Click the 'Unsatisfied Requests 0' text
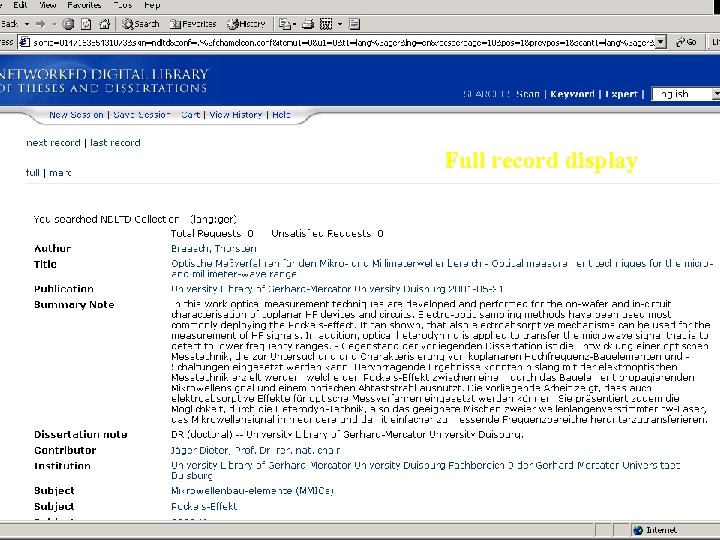Screen dimensions: 720x540 pos(327,233)
